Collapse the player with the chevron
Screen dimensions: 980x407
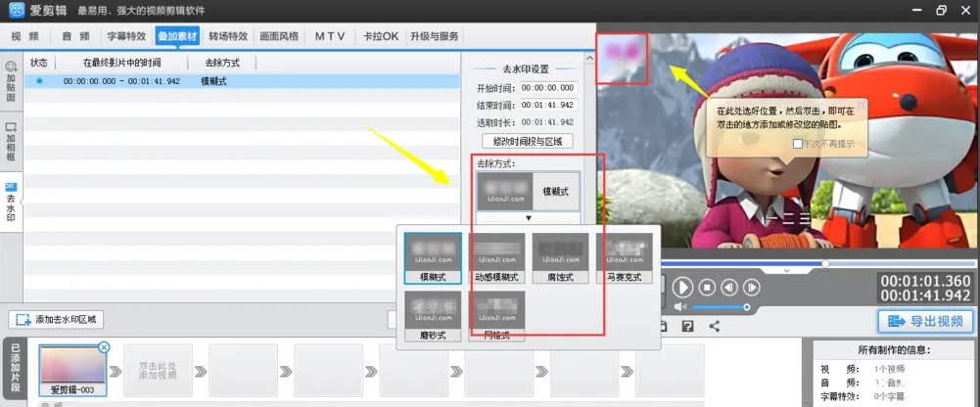click(787, 271)
